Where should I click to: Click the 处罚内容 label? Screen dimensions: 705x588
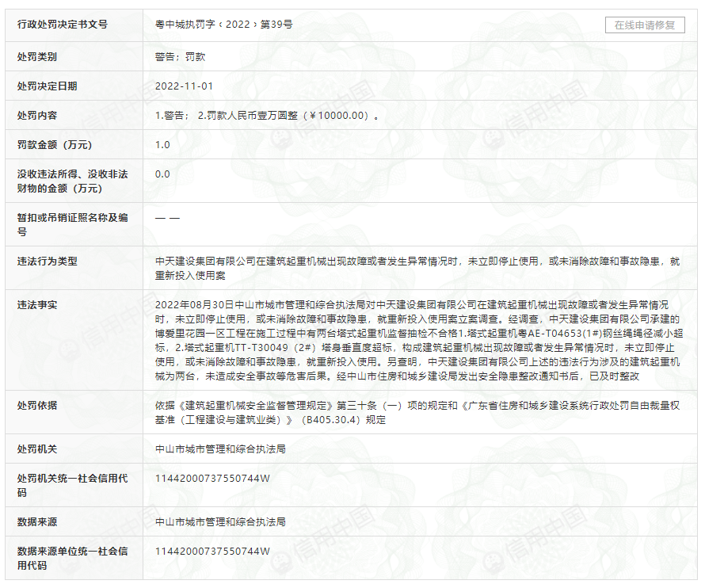[x=37, y=115]
